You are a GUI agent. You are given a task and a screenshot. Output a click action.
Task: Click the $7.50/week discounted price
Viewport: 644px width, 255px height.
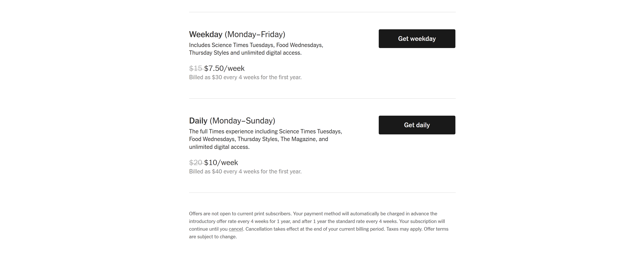click(x=224, y=68)
